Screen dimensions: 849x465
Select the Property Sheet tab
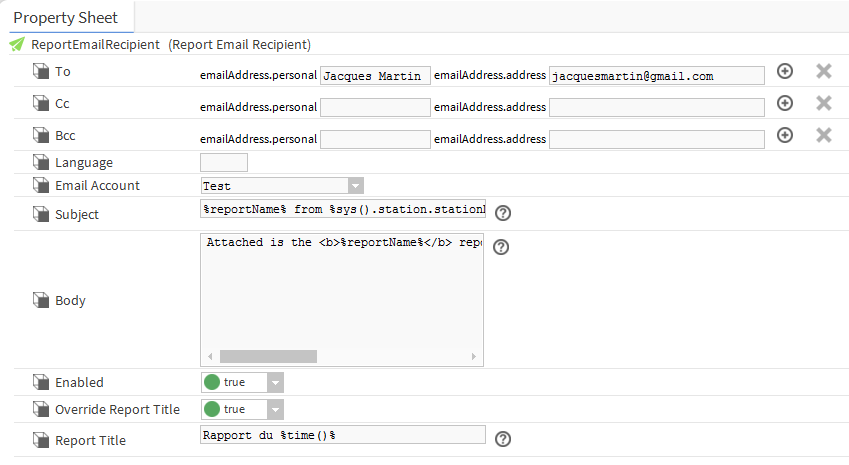click(65, 18)
